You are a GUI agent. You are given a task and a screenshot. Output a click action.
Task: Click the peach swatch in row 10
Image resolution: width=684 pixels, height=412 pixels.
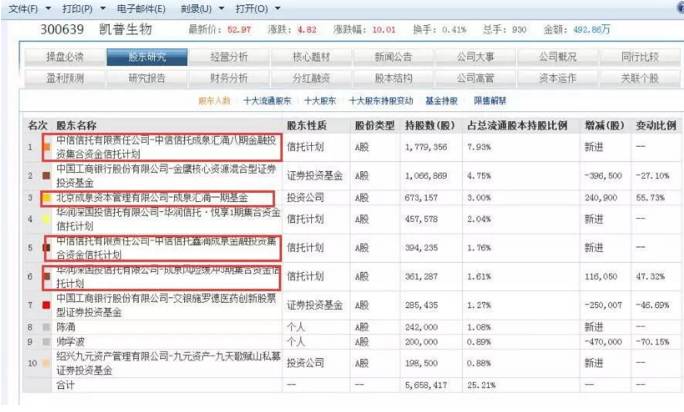[46, 363]
